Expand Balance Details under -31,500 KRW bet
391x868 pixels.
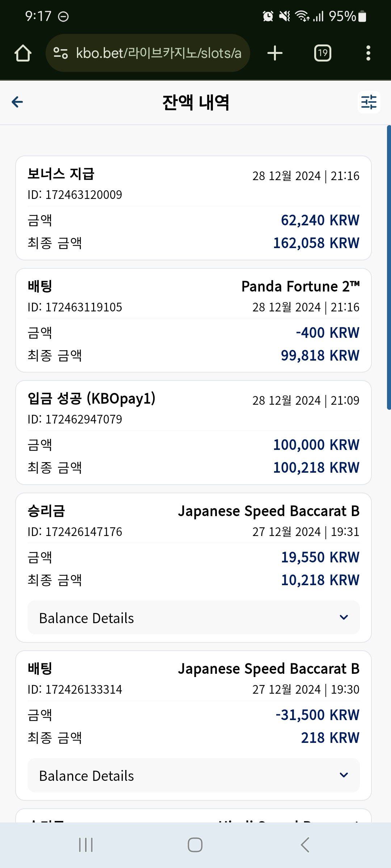194,775
